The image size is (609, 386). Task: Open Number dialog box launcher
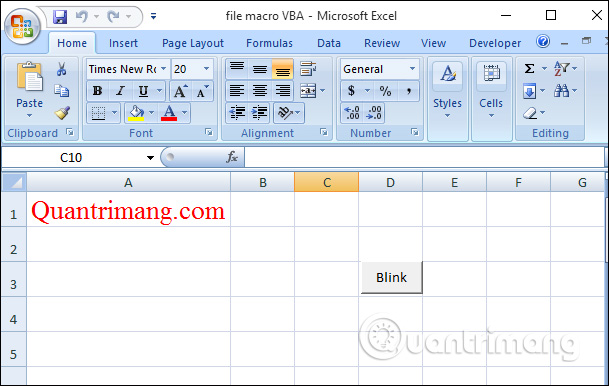(415, 132)
